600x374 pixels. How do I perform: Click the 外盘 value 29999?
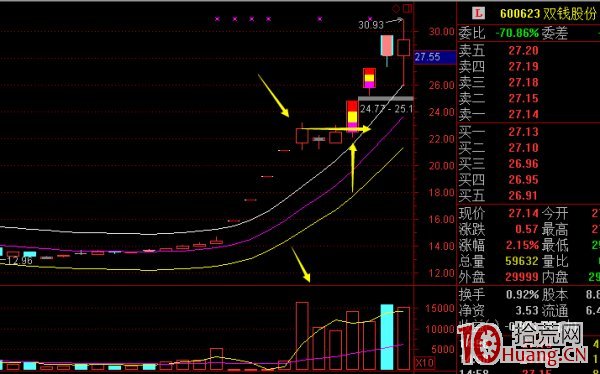[x=522, y=277]
